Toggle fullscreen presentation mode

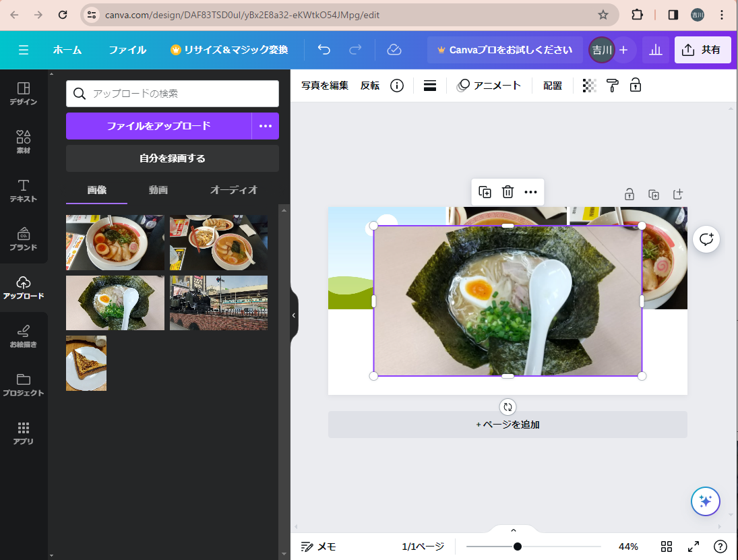coord(693,547)
